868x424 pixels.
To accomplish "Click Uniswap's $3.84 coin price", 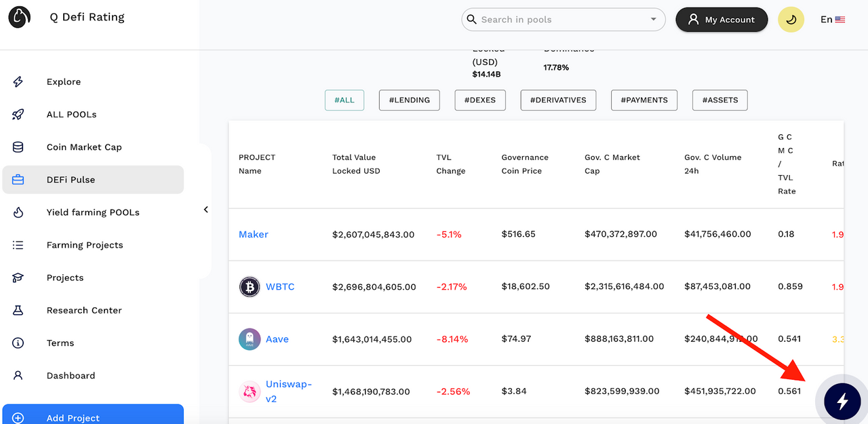I will coord(513,391).
